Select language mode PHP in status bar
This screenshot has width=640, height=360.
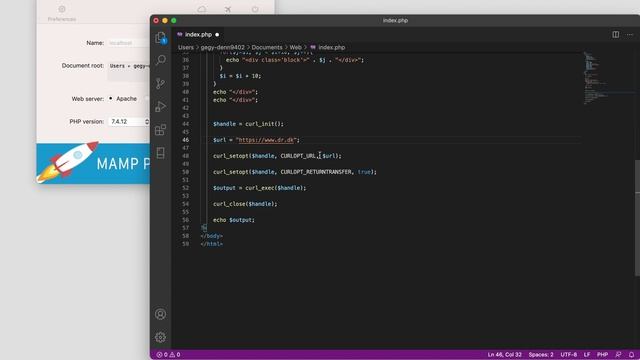coord(602,355)
